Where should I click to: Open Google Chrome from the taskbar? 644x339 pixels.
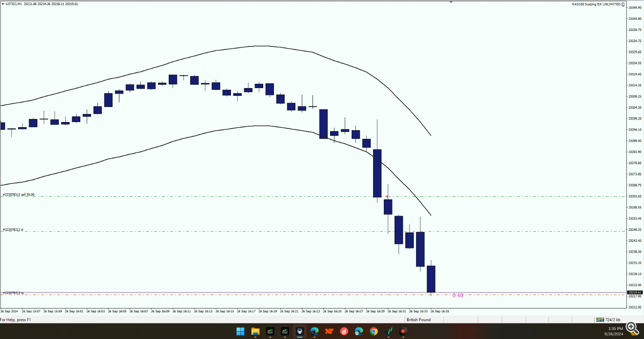tap(374, 331)
